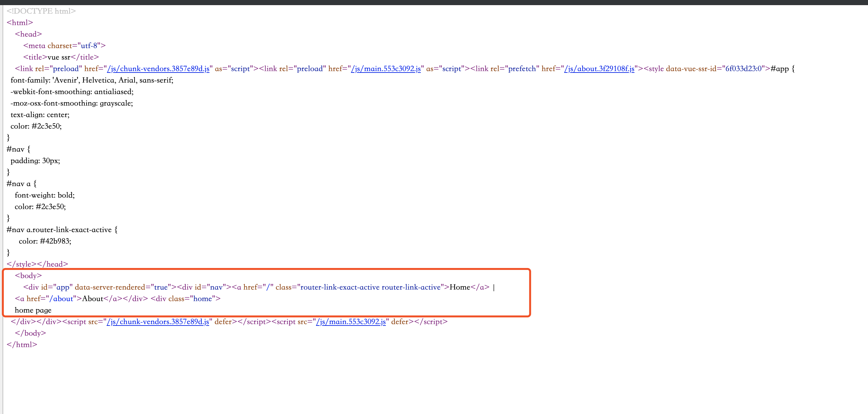
Task: Click the DOCTYPE html declaration line
Action: pyautogui.click(x=41, y=11)
